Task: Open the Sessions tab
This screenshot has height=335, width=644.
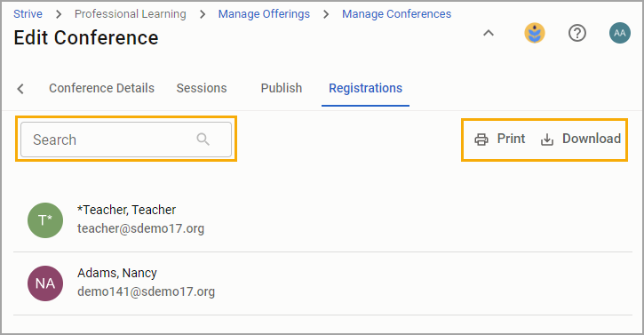Action: 202,88
